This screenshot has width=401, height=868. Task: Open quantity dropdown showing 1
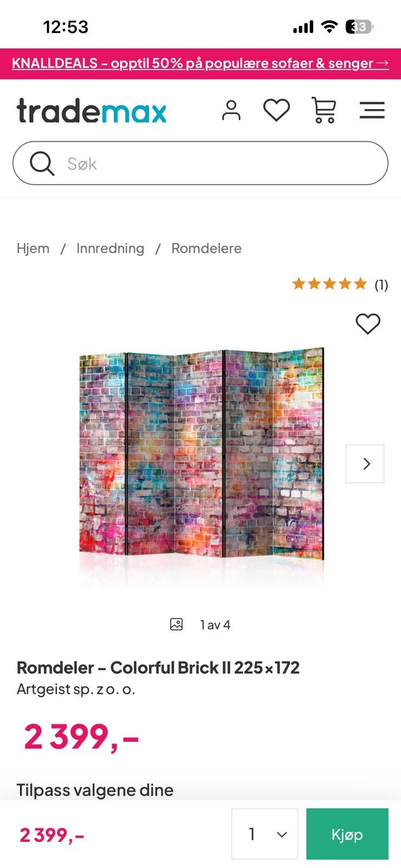(265, 834)
